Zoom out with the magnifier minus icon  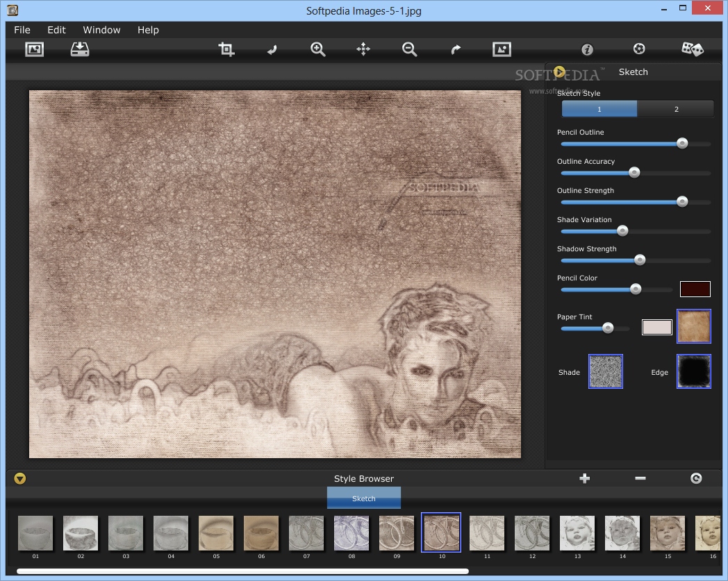409,49
